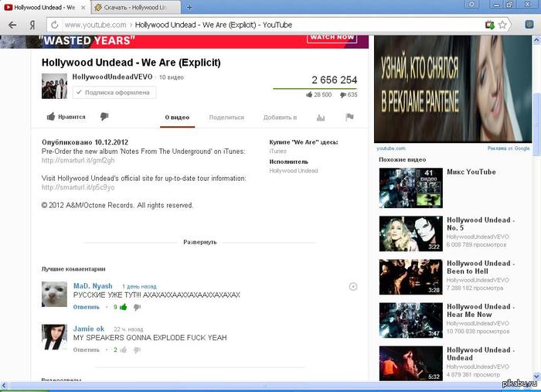The height and width of the screenshot is (392, 541).
Task: Upvote the Jamie ok comment
Action: tap(123, 350)
